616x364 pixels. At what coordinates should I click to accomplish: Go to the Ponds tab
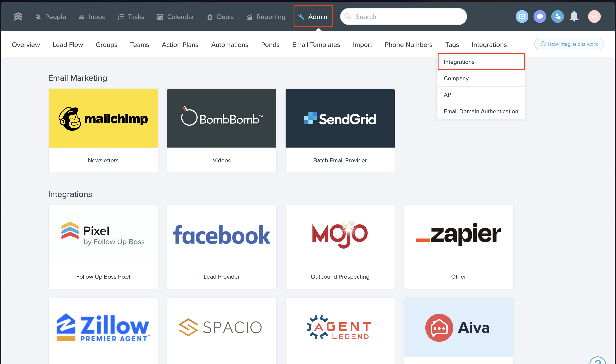[270, 45]
